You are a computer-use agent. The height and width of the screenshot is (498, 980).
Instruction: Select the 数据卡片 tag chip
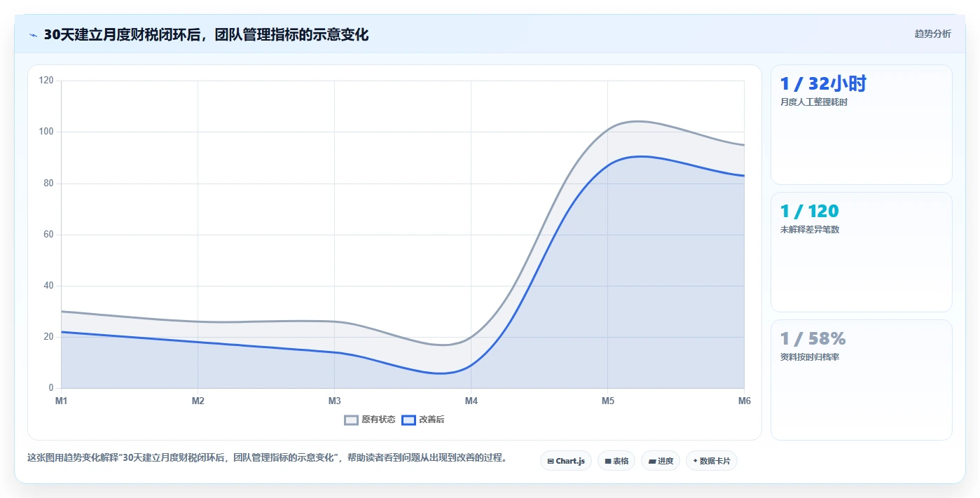(712, 461)
